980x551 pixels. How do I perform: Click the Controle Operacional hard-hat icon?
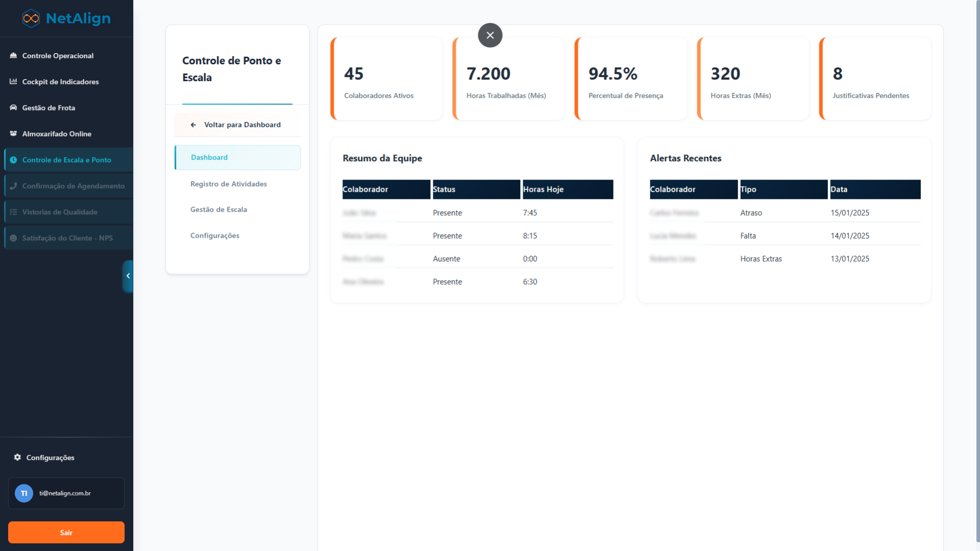coord(13,56)
